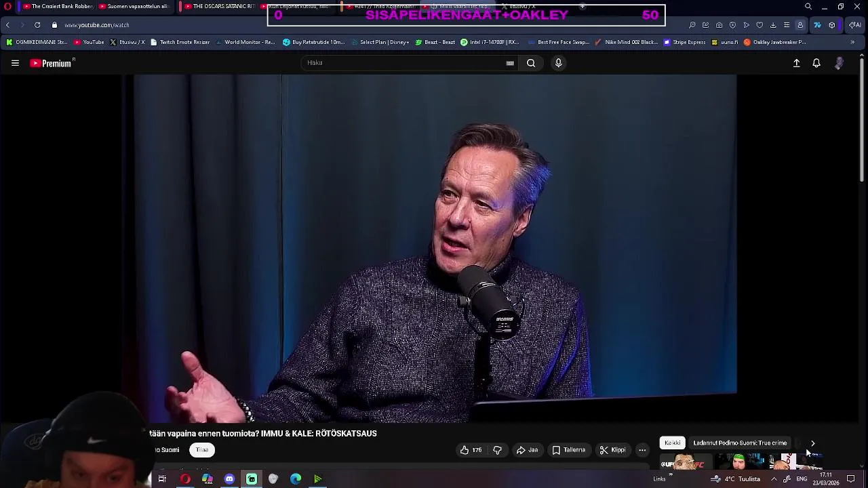Open Opera browser from taskbar

[x=184, y=479]
